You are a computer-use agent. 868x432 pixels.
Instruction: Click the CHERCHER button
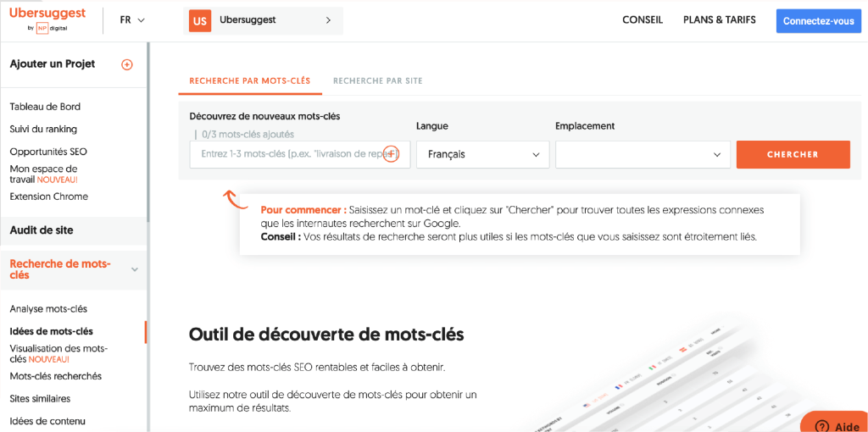click(793, 154)
